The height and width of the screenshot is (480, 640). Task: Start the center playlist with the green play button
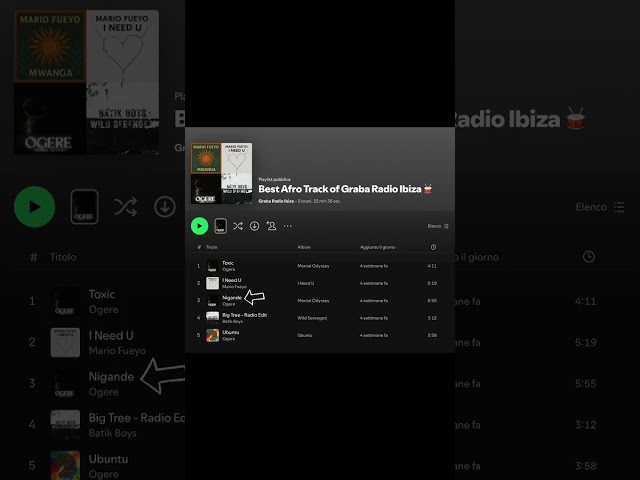coord(199,226)
